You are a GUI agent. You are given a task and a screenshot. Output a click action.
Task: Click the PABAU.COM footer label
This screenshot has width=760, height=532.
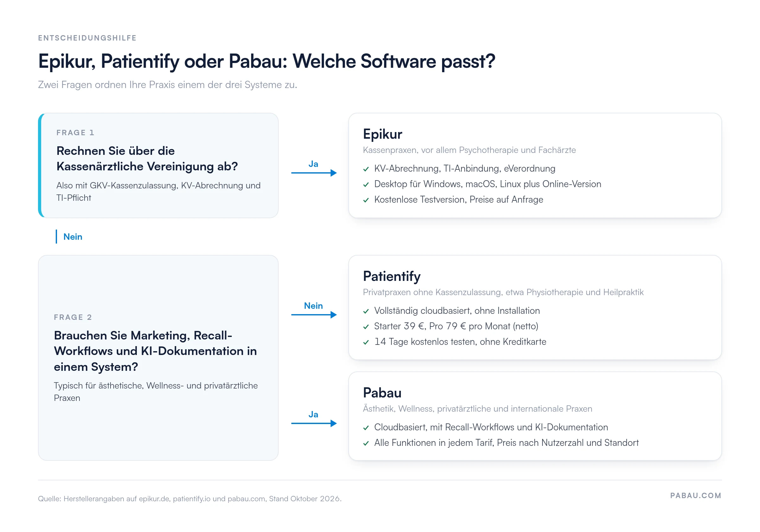pos(695,496)
